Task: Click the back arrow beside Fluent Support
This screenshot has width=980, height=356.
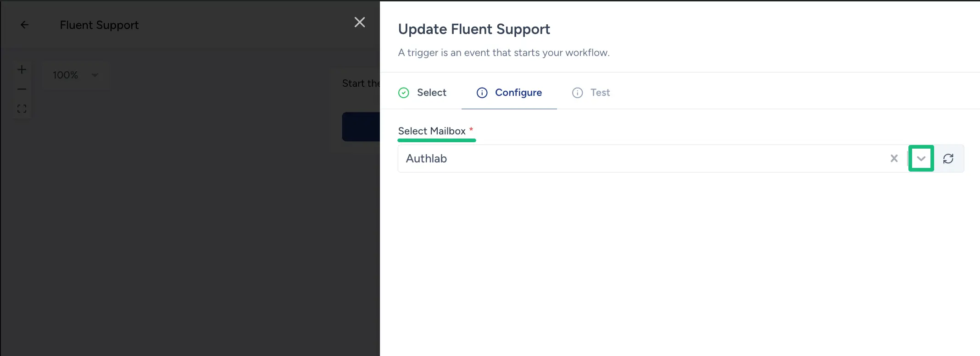Action: click(x=25, y=25)
